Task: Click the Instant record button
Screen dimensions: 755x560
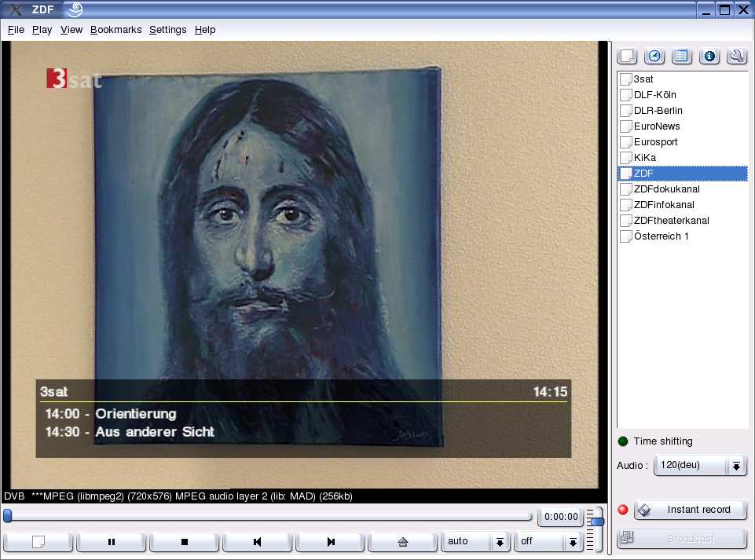Action: pos(690,510)
